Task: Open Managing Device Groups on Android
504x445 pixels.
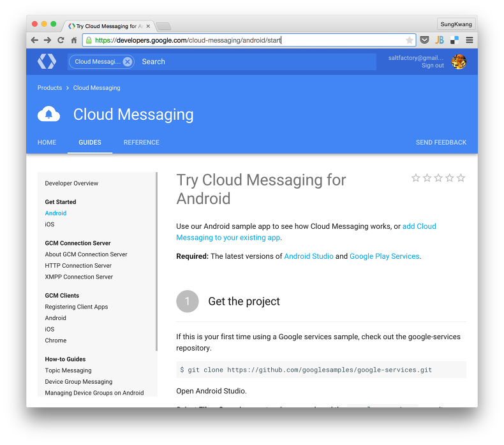Action: (94, 393)
